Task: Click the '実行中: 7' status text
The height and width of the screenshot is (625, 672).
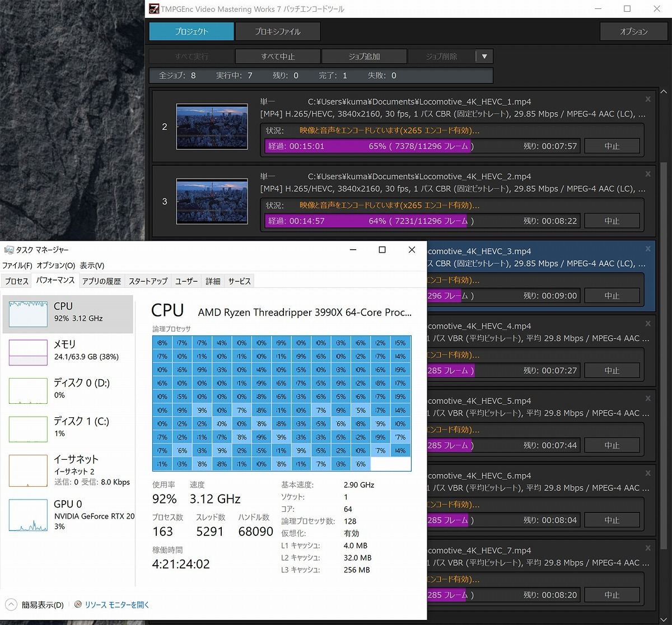Action: (234, 76)
